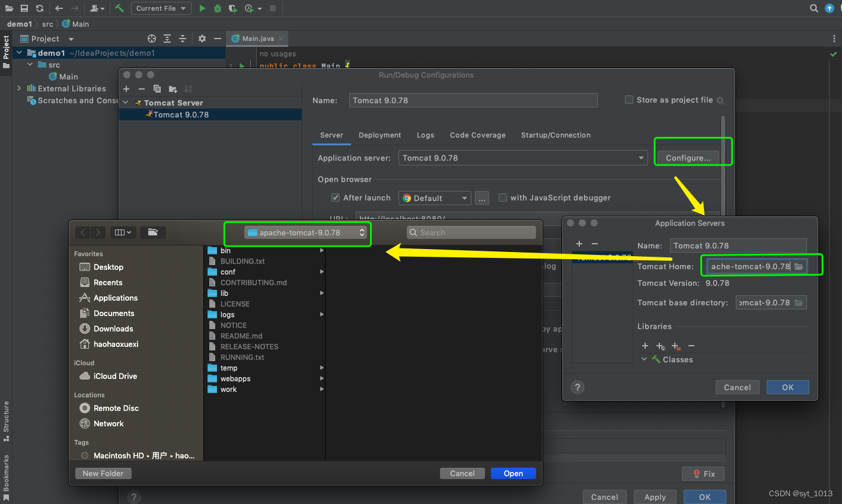This screenshot has height=504, width=842.
Task: Click Collapse All icon in Project panel
Action: tap(183, 39)
